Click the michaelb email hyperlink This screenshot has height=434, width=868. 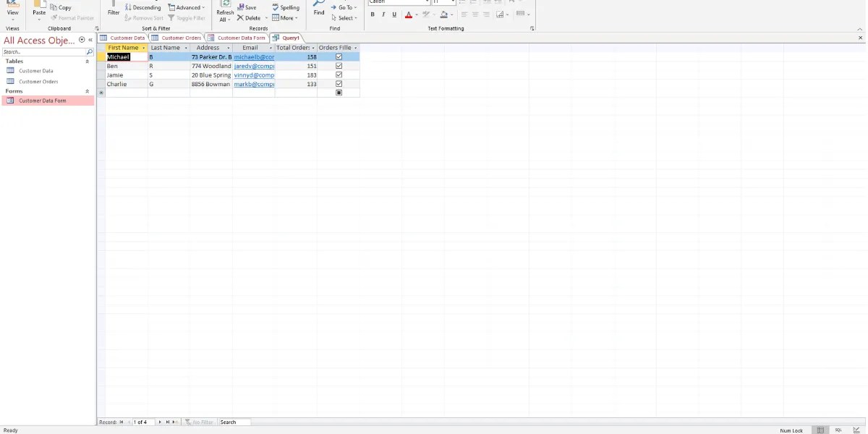tap(254, 57)
